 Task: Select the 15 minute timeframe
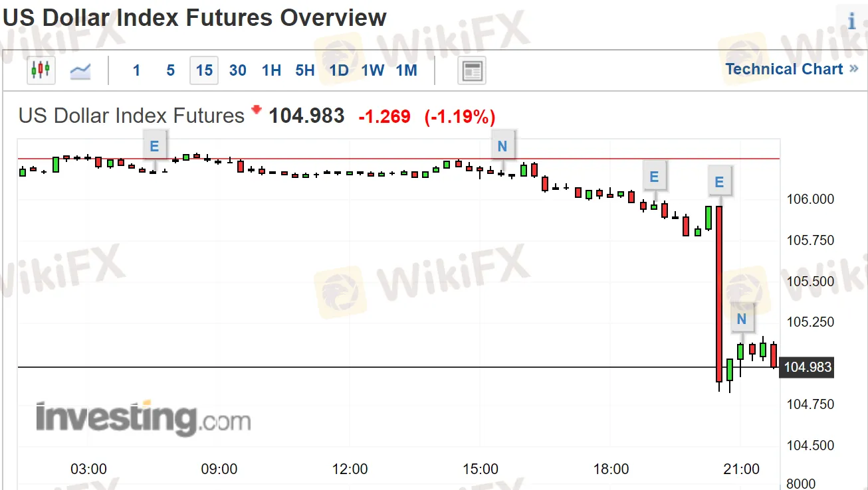(x=205, y=70)
